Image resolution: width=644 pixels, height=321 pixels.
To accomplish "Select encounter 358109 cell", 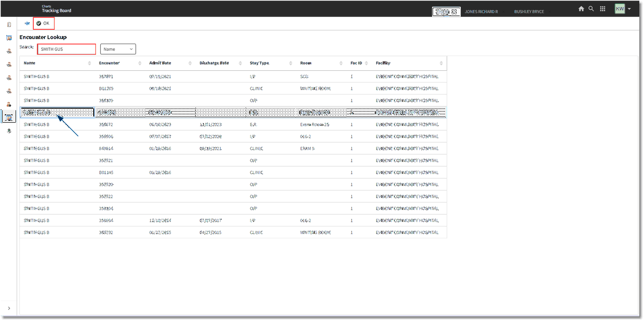I will [x=106, y=100].
